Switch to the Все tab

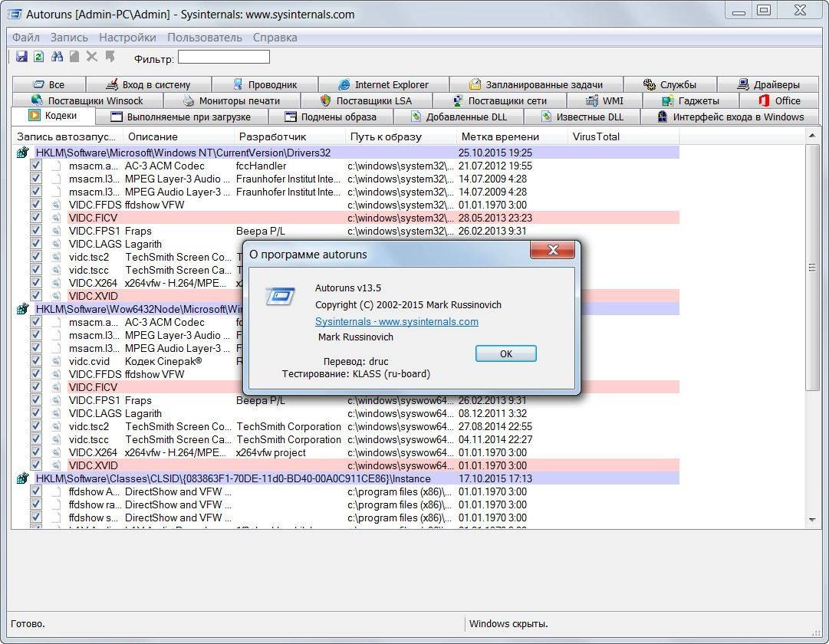pos(48,84)
